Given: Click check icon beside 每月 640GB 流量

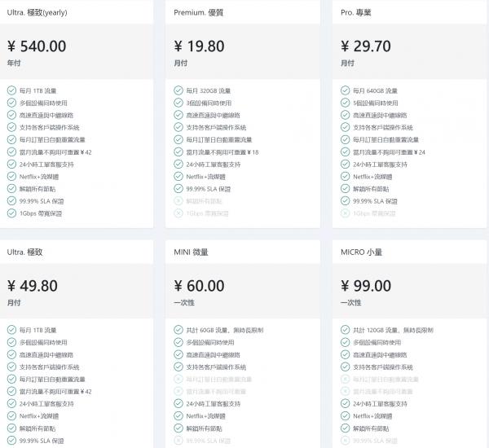Looking at the screenshot, I should (x=346, y=90).
